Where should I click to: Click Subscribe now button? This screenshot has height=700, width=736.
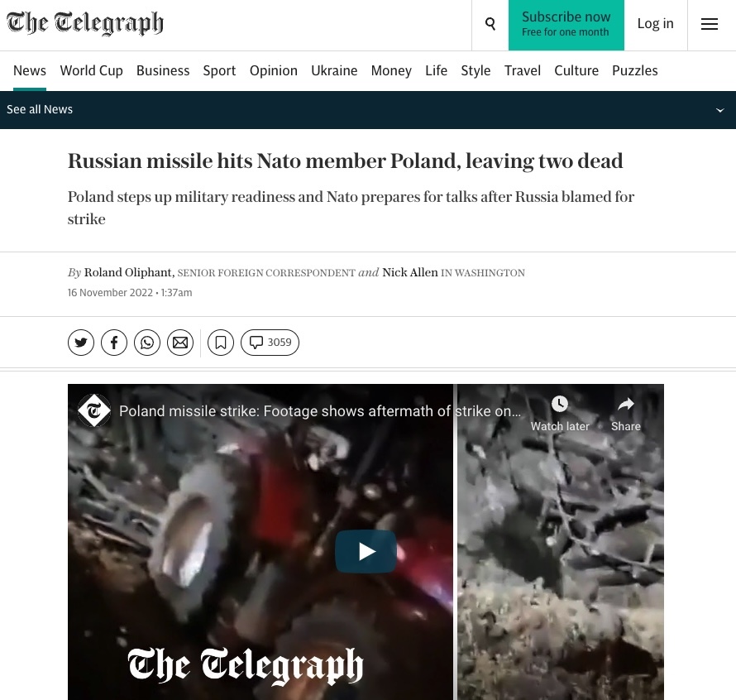point(566,25)
